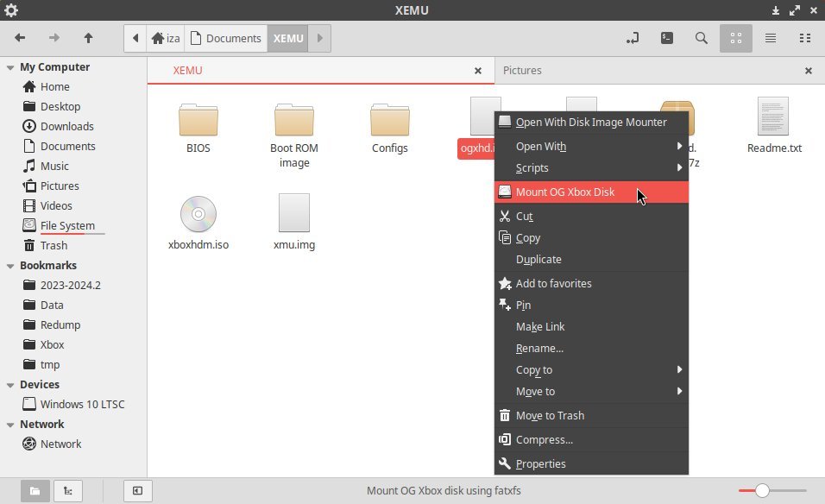Choose Open With Disk Image Mounter
This screenshot has height=504, width=825.
click(x=591, y=122)
